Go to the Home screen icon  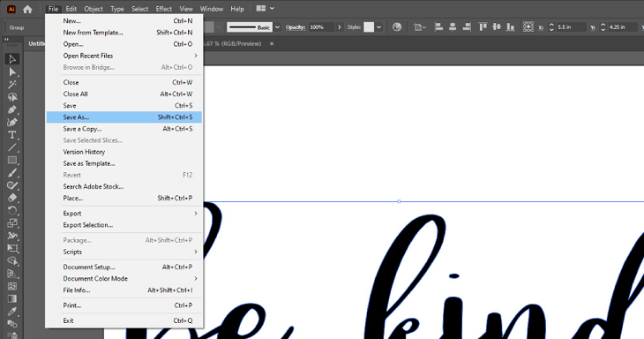(27, 9)
